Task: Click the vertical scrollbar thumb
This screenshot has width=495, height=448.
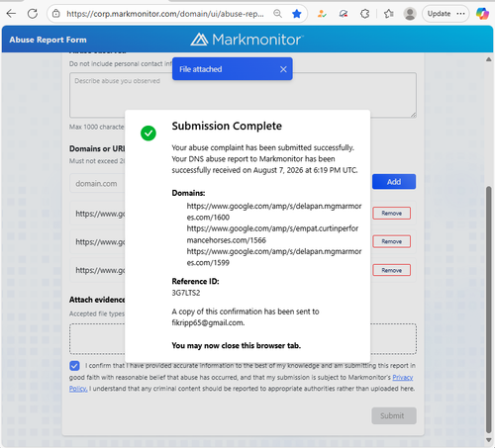Action: coord(489,310)
